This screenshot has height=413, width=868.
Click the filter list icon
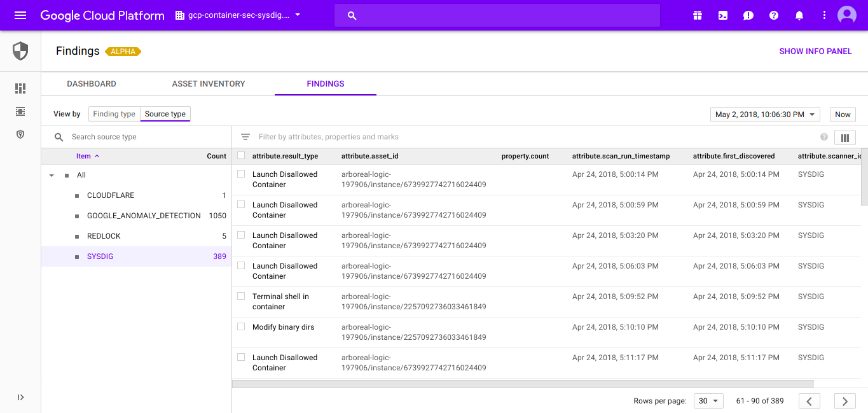pyautogui.click(x=245, y=137)
